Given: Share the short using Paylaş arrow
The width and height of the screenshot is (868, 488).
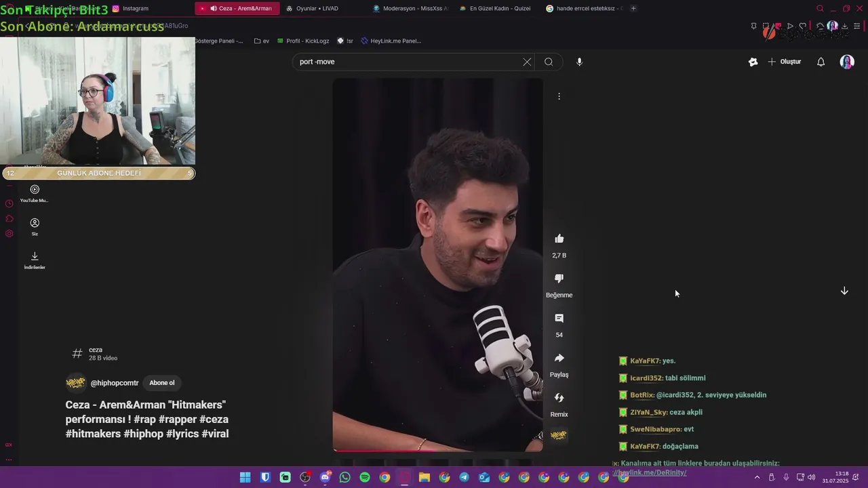Looking at the screenshot, I should click(559, 358).
